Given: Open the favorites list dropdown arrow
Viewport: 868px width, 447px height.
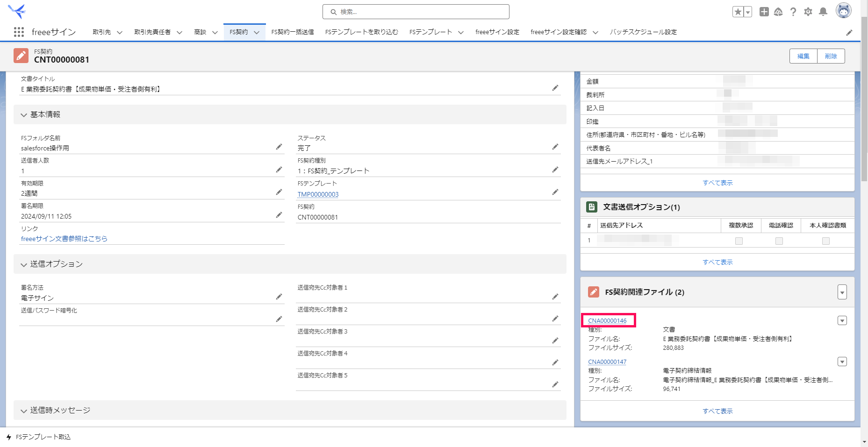Looking at the screenshot, I should [748, 12].
